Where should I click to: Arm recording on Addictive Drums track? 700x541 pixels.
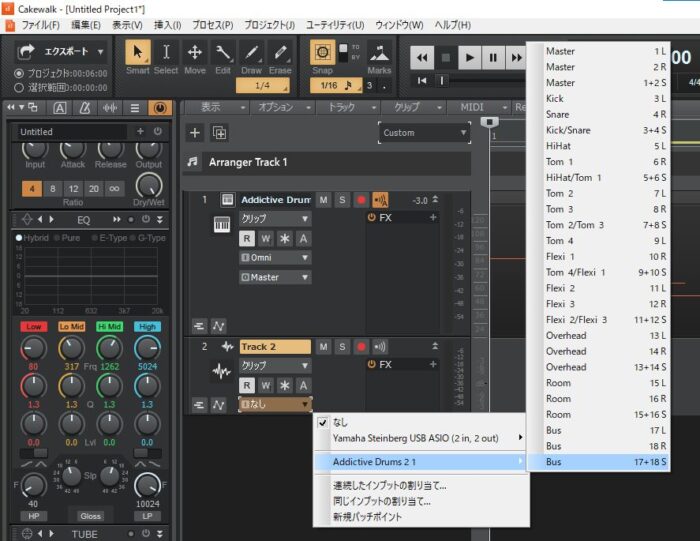[361, 200]
